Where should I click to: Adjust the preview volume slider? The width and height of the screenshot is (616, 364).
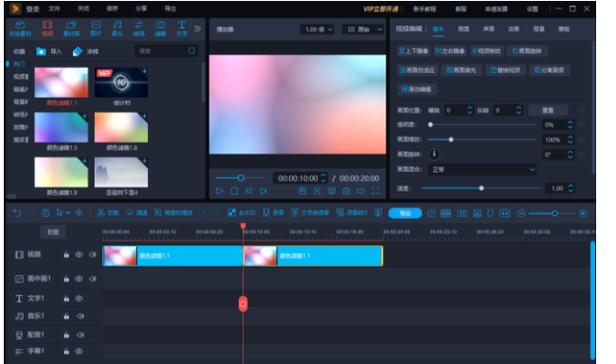click(240, 178)
